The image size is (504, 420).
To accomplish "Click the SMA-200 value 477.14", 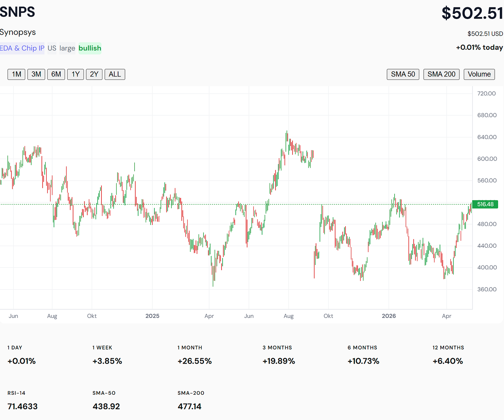I will 189,407.
